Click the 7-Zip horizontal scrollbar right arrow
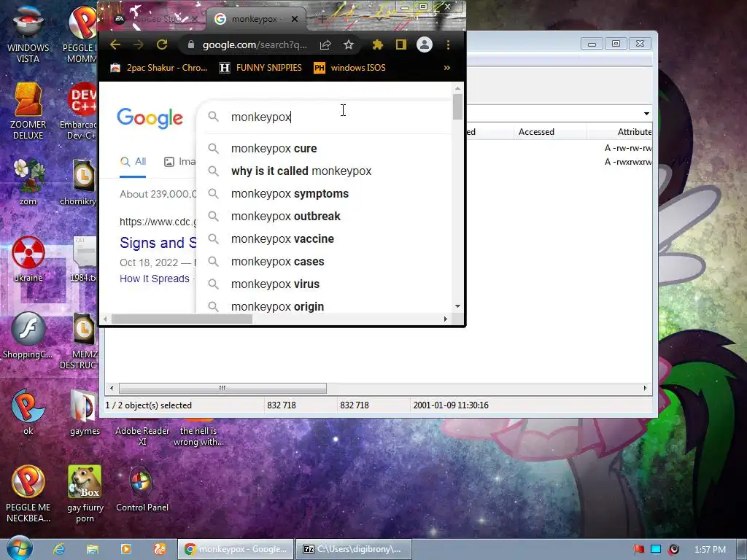Viewport: 747px width, 560px height. (x=645, y=388)
